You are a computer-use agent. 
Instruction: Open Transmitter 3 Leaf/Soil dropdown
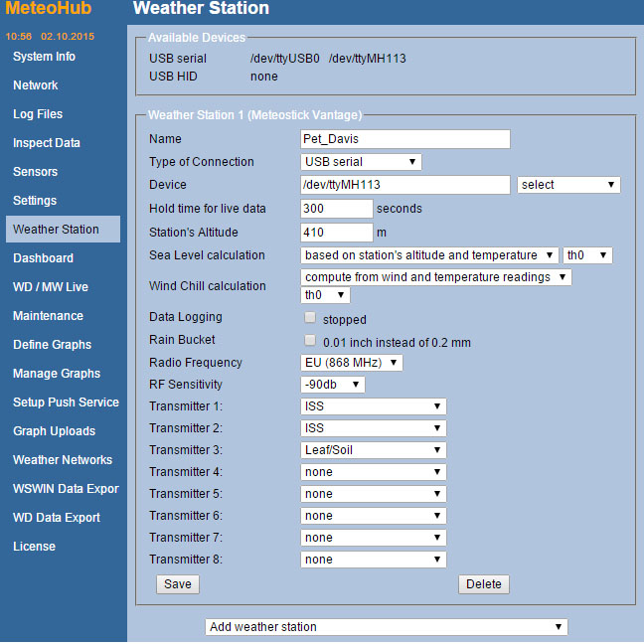point(374,450)
